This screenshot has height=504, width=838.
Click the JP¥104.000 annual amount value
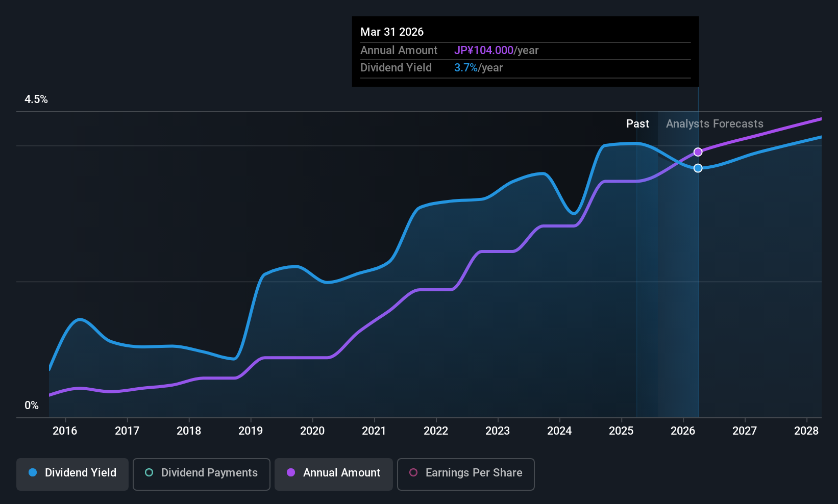click(484, 51)
